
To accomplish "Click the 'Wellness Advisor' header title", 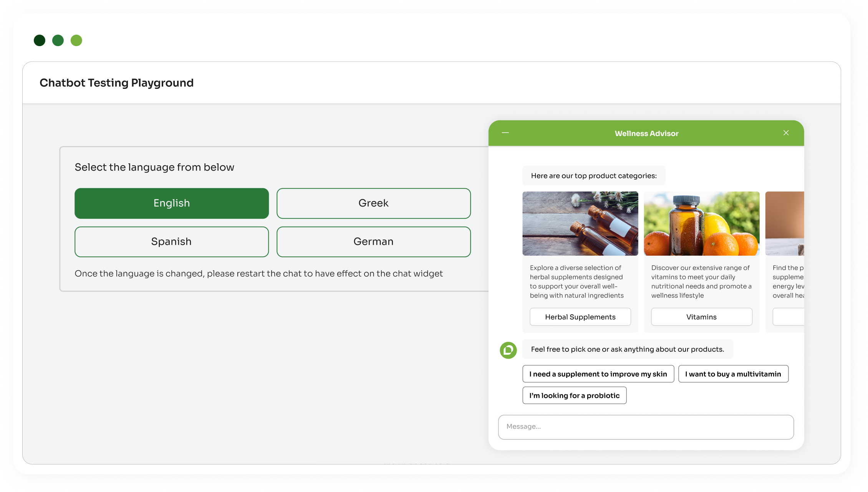I will coord(647,133).
